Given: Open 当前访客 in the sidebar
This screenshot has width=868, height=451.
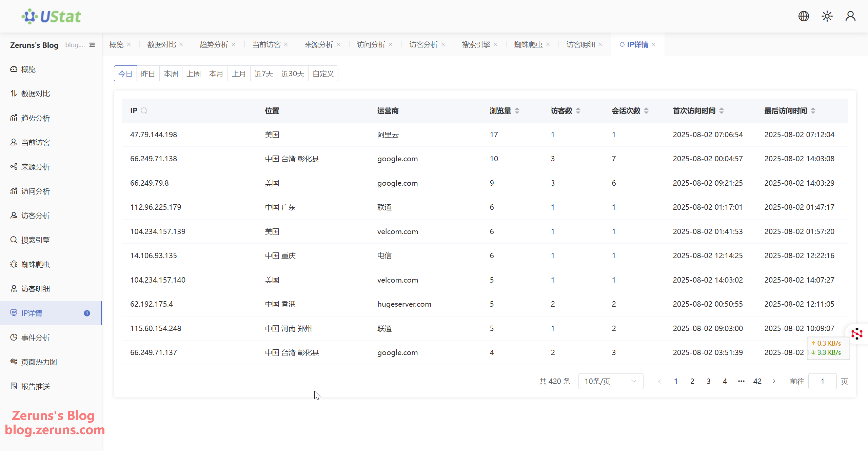Looking at the screenshot, I should pos(51,143).
